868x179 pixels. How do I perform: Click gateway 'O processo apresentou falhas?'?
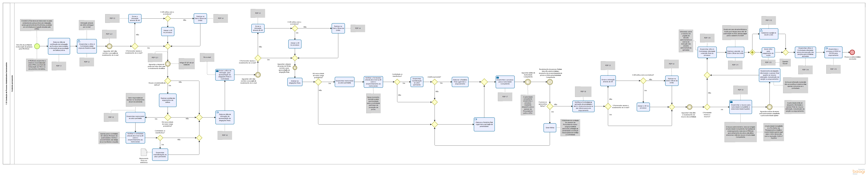550,106
